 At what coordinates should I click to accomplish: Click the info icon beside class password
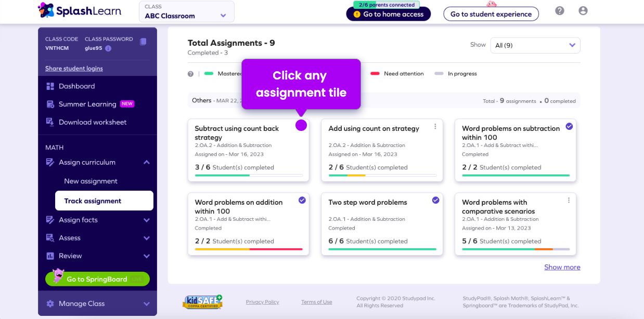coord(108,48)
